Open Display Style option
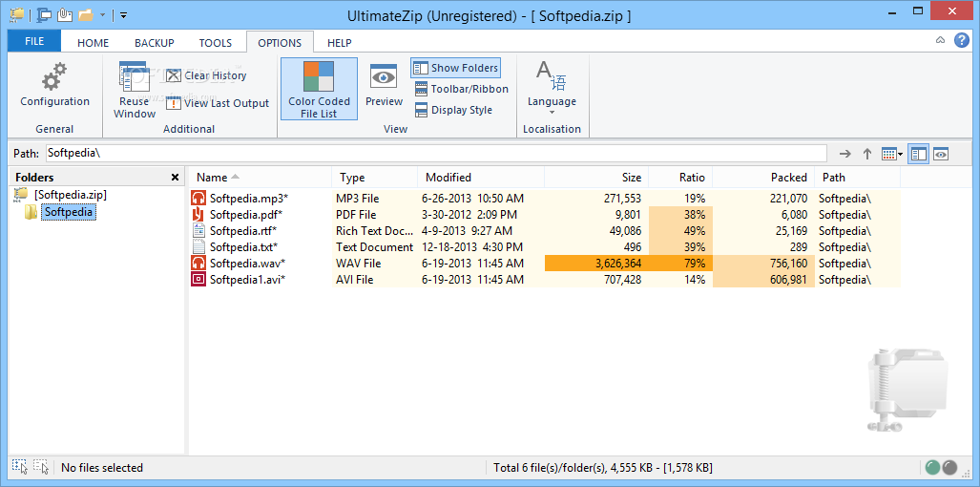This screenshot has width=980, height=487. (x=454, y=110)
